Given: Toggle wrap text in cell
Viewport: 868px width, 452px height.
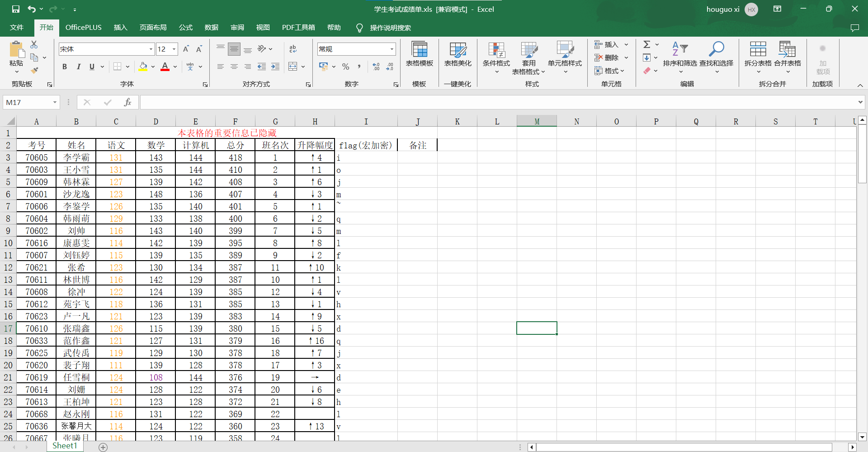Looking at the screenshot, I should click(x=293, y=49).
